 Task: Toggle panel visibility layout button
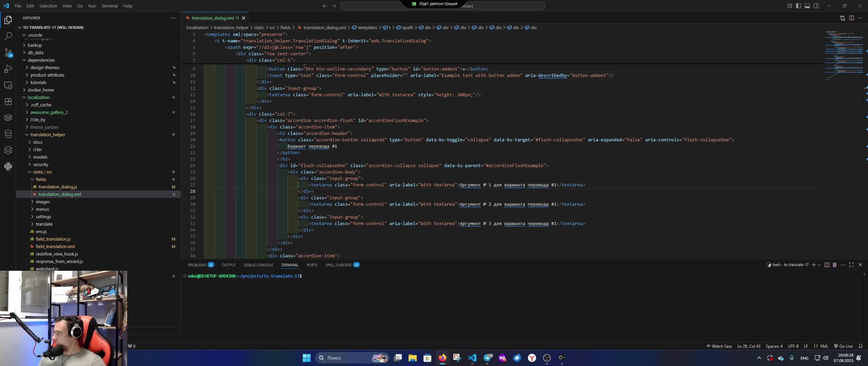[x=807, y=6]
